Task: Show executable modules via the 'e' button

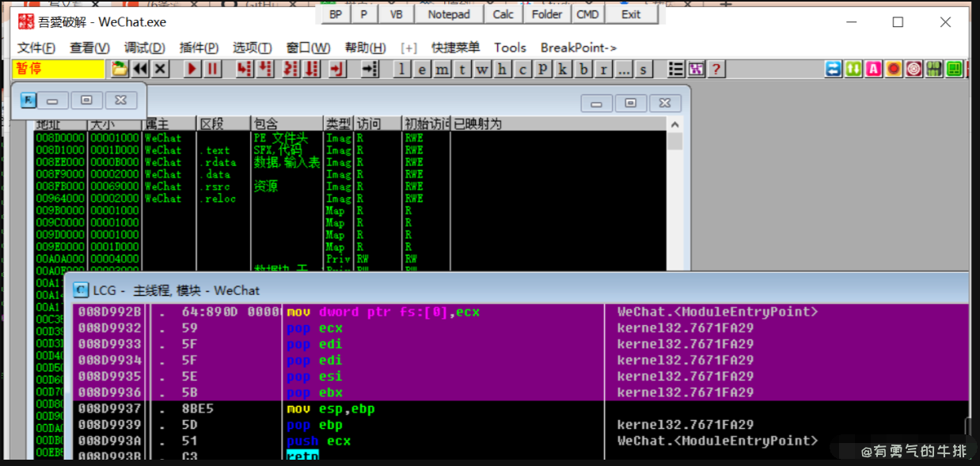Action: click(422, 70)
